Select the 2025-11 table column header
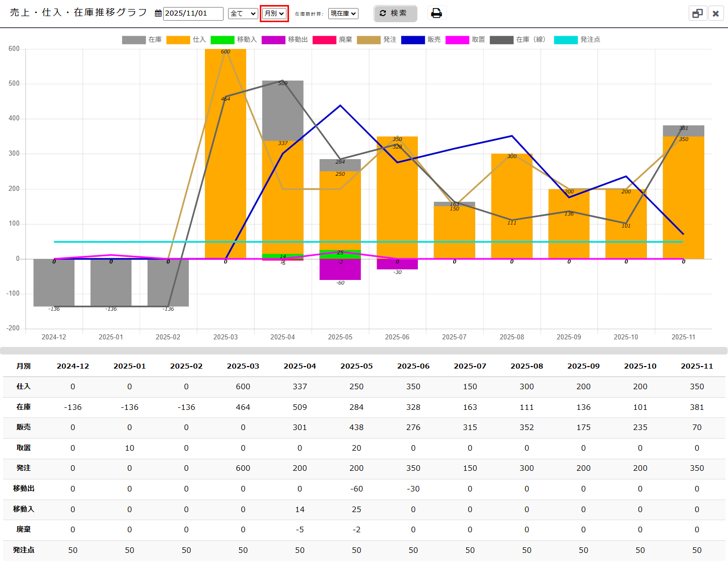Viewport: 728px width, 569px height. click(697, 366)
